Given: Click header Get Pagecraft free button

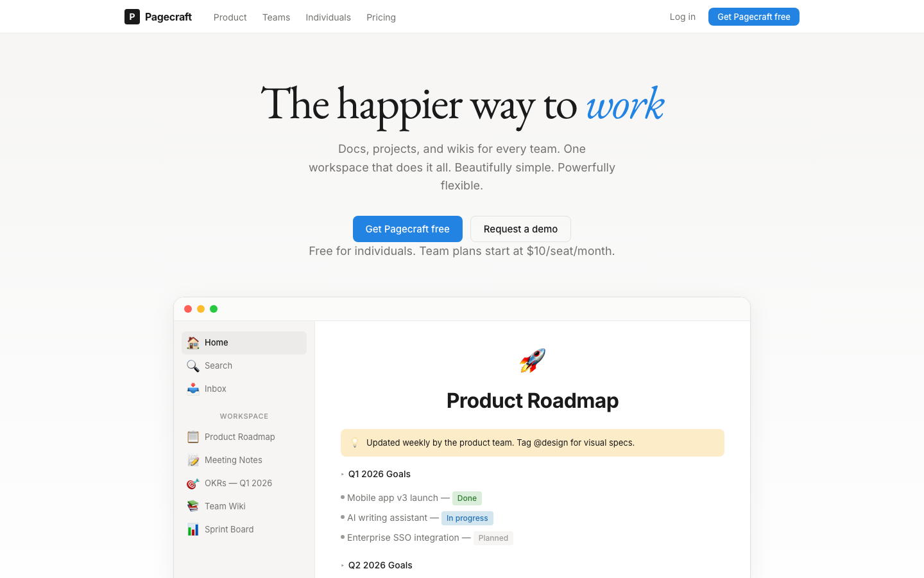Looking at the screenshot, I should point(754,17).
